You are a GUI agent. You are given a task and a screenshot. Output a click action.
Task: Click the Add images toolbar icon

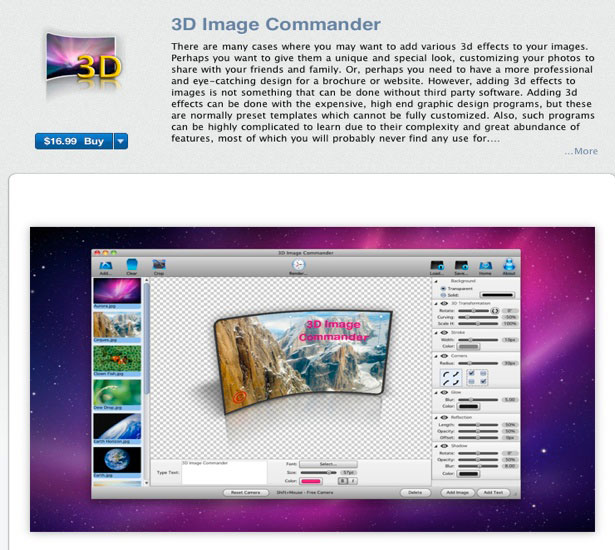(x=106, y=266)
